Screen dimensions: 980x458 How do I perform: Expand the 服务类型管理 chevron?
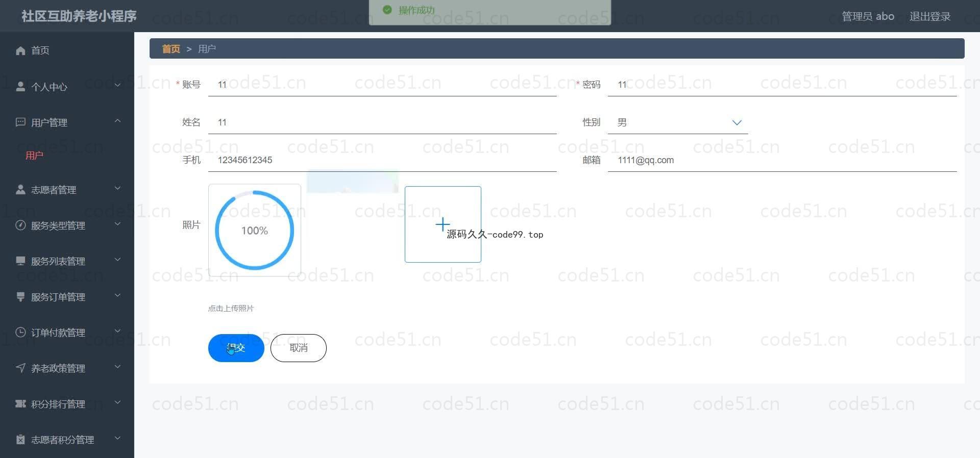click(x=117, y=224)
